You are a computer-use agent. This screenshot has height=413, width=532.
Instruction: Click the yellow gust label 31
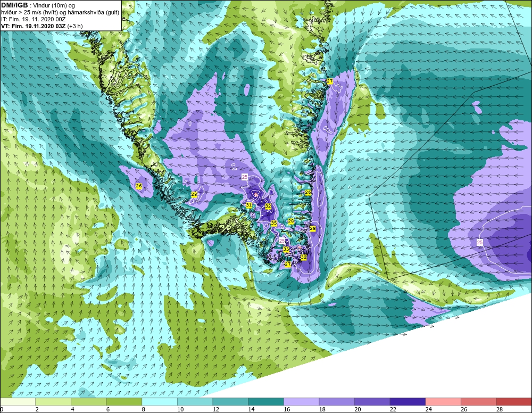[248, 205]
